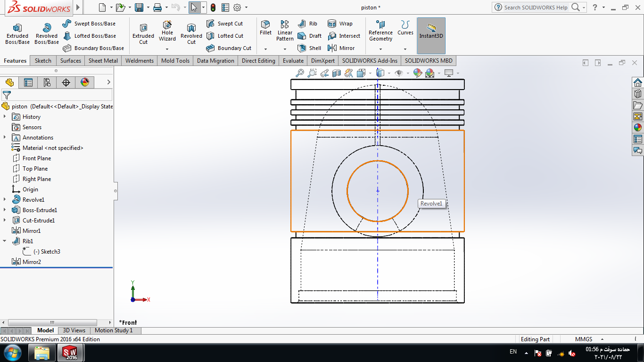Open the Curves dropdown arrow

coord(405,49)
